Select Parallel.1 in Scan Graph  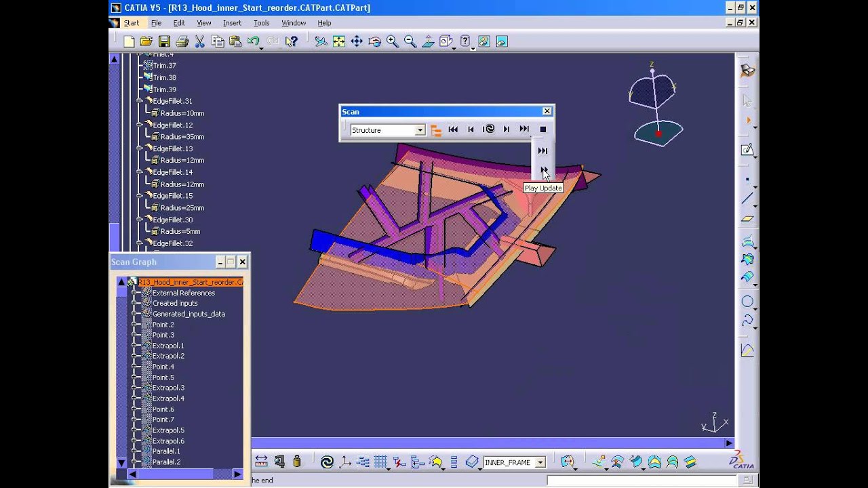[x=166, y=451]
